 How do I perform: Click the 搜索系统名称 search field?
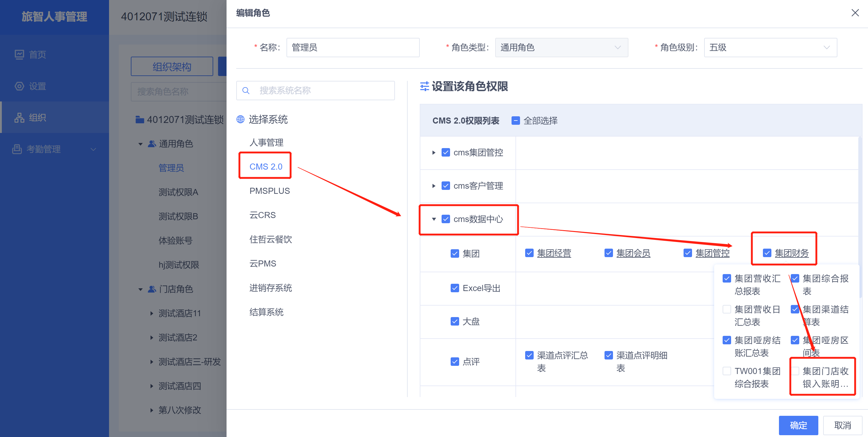pyautogui.click(x=315, y=90)
